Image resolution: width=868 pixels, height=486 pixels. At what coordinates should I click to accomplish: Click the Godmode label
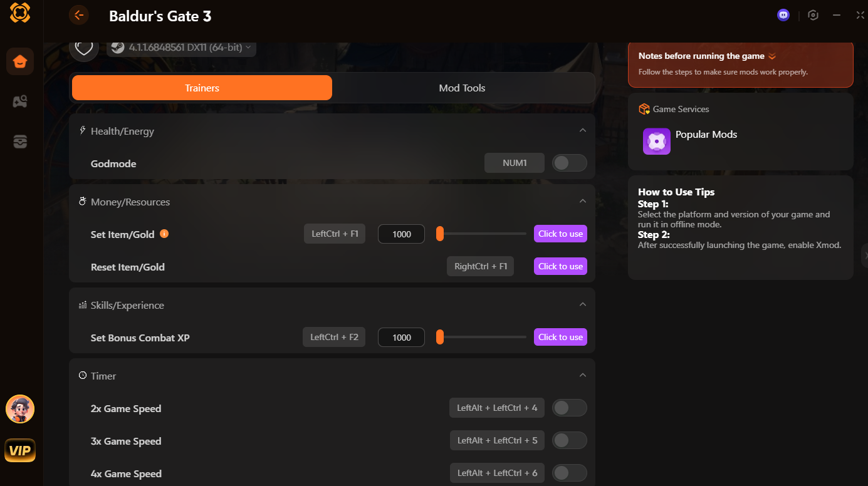113,163
